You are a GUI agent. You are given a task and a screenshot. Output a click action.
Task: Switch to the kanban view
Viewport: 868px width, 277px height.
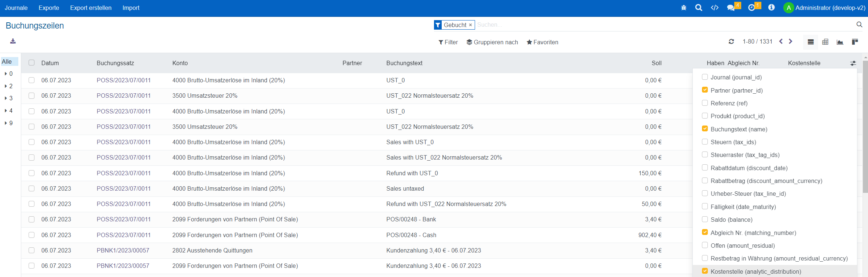855,42
